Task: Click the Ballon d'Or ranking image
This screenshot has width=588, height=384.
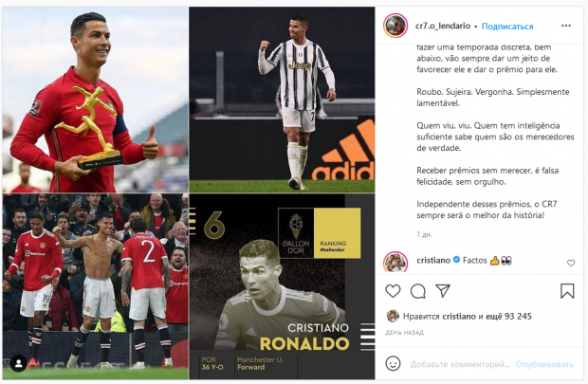Action: [x=282, y=287]
